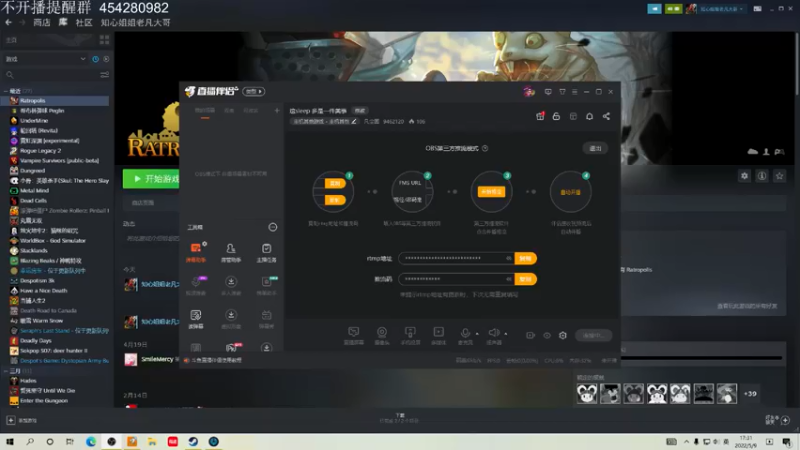This screenshot has height=450, width=800.
Task: Collapse the March games group in Steam
Action: coord(6,371)
